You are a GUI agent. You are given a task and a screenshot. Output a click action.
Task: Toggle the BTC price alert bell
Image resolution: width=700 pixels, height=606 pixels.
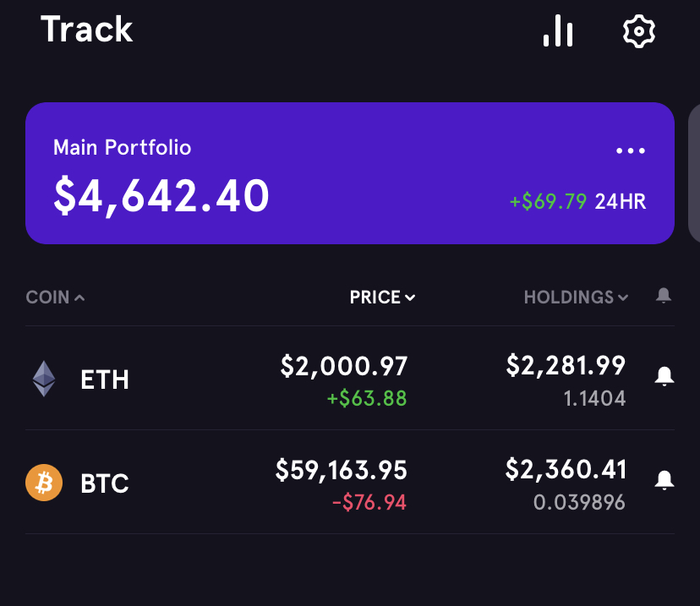coord(664,481)
